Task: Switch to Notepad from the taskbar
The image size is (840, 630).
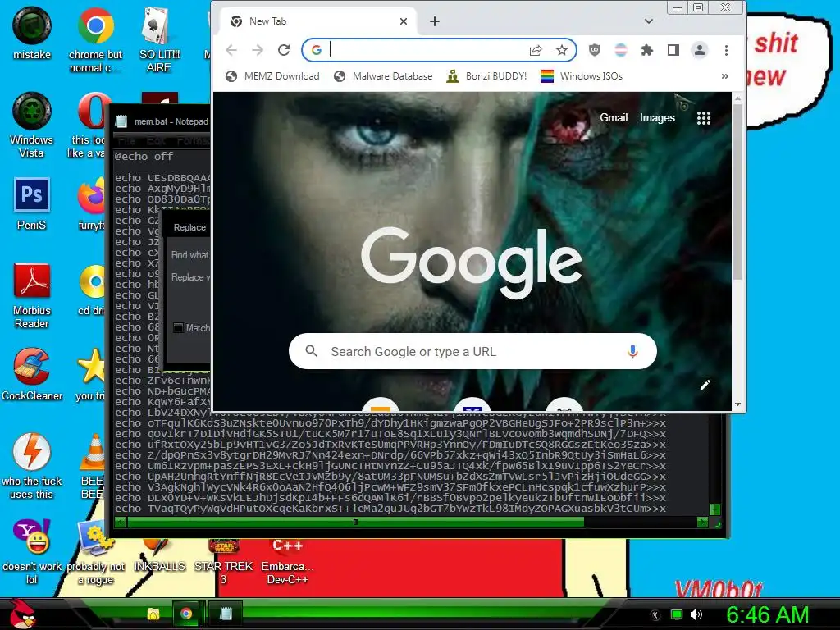Action: (x=226, y=614)
